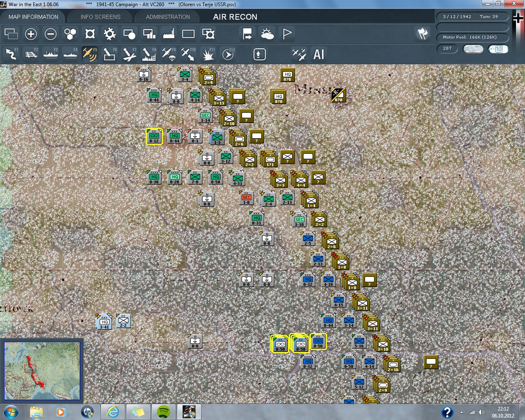Toggle the fortification levels display icon
The height and width of the screenshot is (420, 525).
(90, 34)
